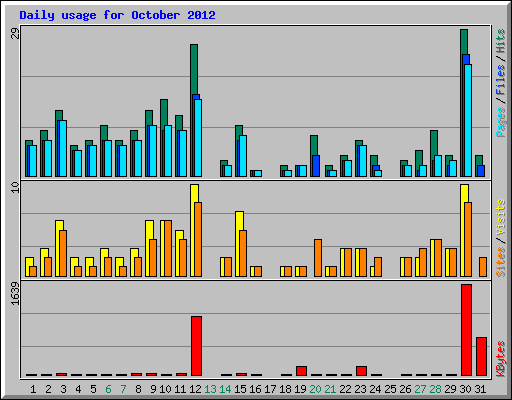Click the day 31 orange Sites bar

point(483,267)
